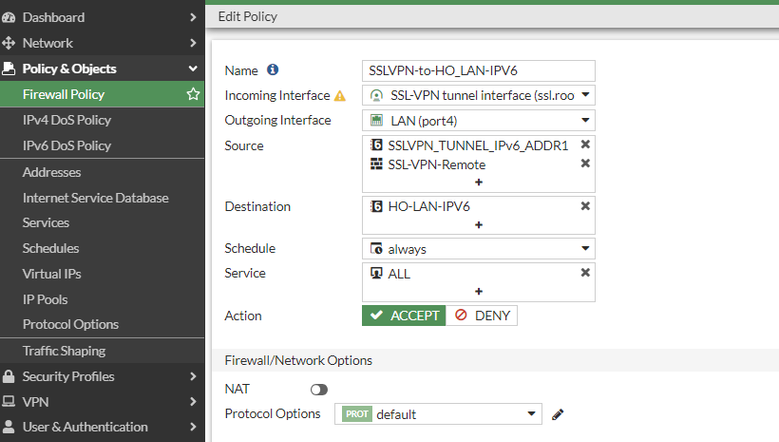Click the warning icon next to Incoming Interface
Viewport: 779px width, 442px height.
point(339,96)
